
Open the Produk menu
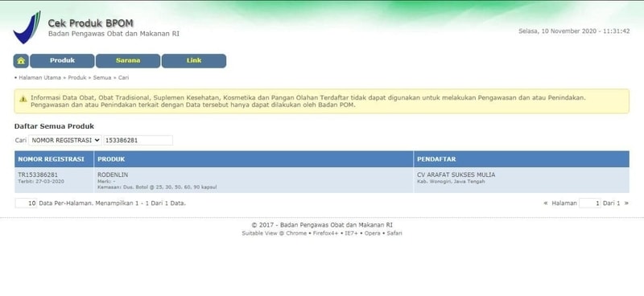pyautogui.click(x=62, y=61)
